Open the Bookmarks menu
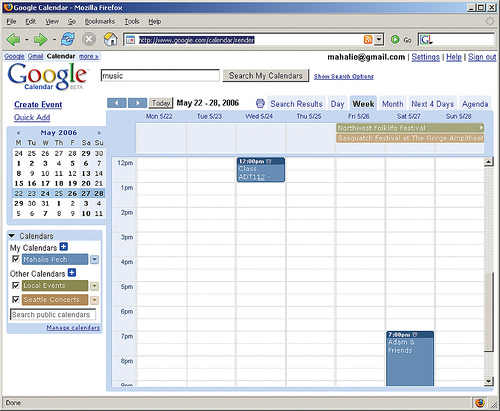500x411 pixels. (x=100, y=22)
